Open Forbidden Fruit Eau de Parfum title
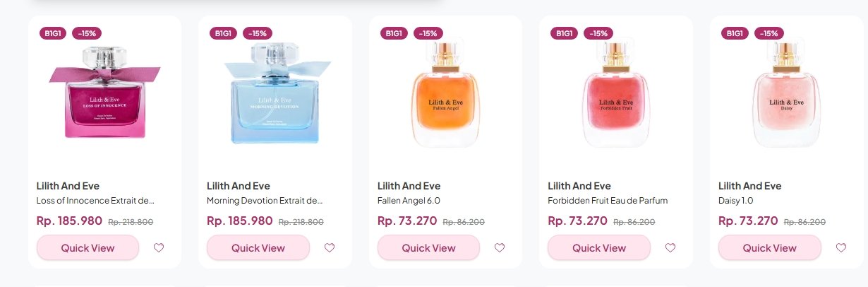Screen dimensions: 868x287 click(x=608, y=201)
